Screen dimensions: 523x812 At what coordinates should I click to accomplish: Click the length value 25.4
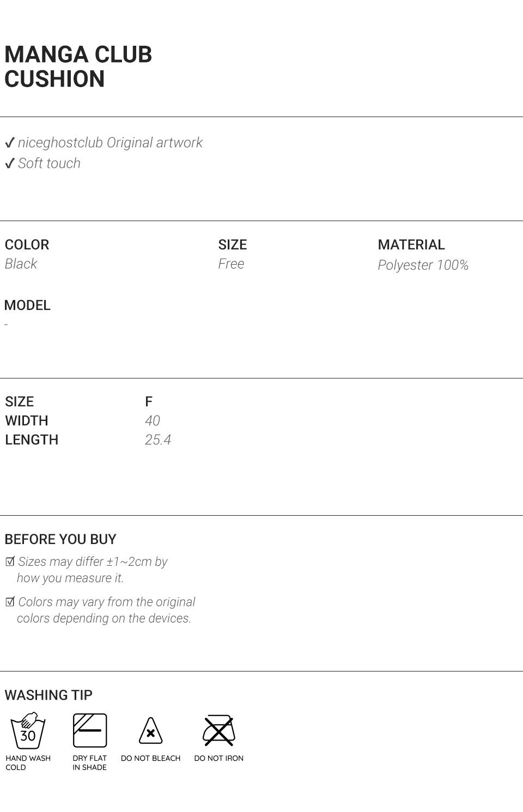tap(158, 439)
